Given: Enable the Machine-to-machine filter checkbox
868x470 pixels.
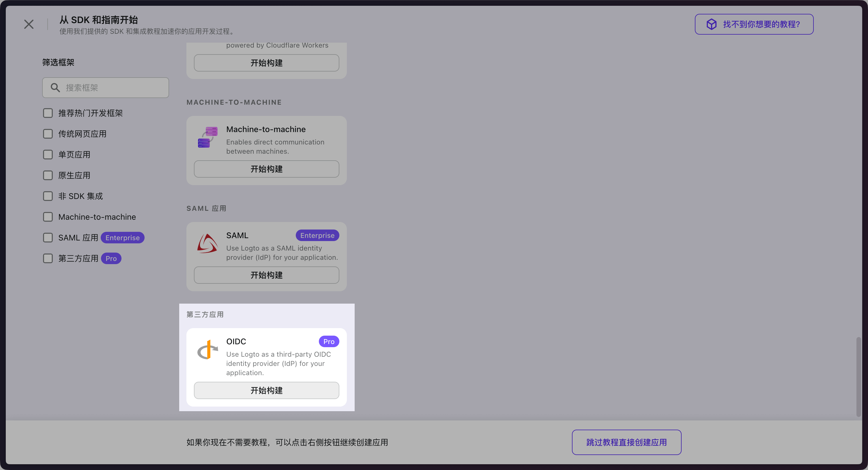Looking at the screenshot, I should (x=48, y=217).
